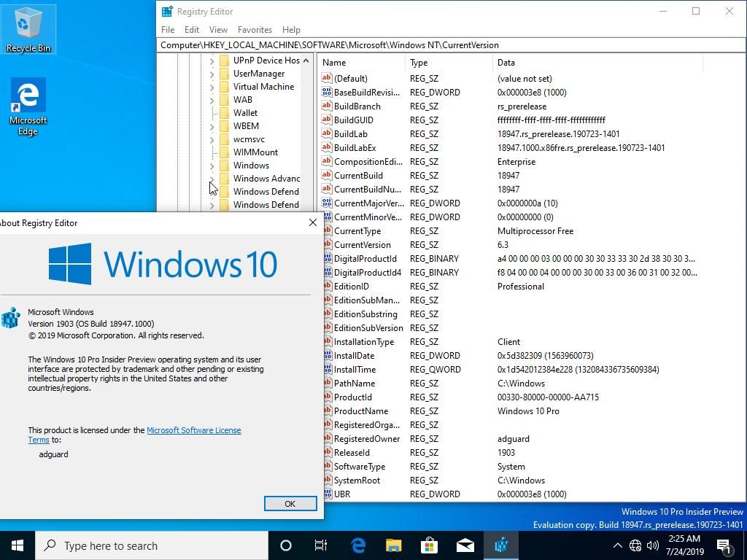Image resolution: width=747 pixels, height=560 pixels.
Task: Open the View menu
Action: (218, 29)
